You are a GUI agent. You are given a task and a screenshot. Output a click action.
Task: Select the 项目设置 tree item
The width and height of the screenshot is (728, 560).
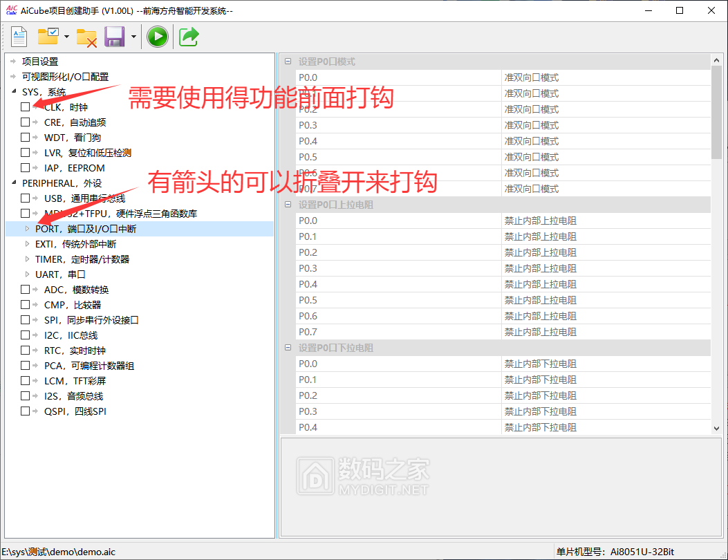[x=40, y=62]
